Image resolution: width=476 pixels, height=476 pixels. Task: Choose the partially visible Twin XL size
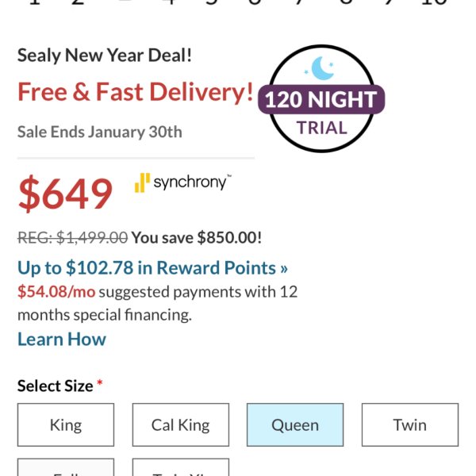[181, 467]
